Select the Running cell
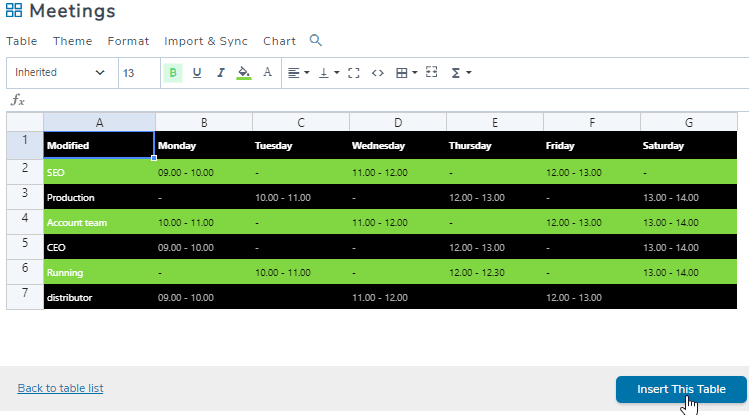The image size is (749, 415). tap(99, 273)
